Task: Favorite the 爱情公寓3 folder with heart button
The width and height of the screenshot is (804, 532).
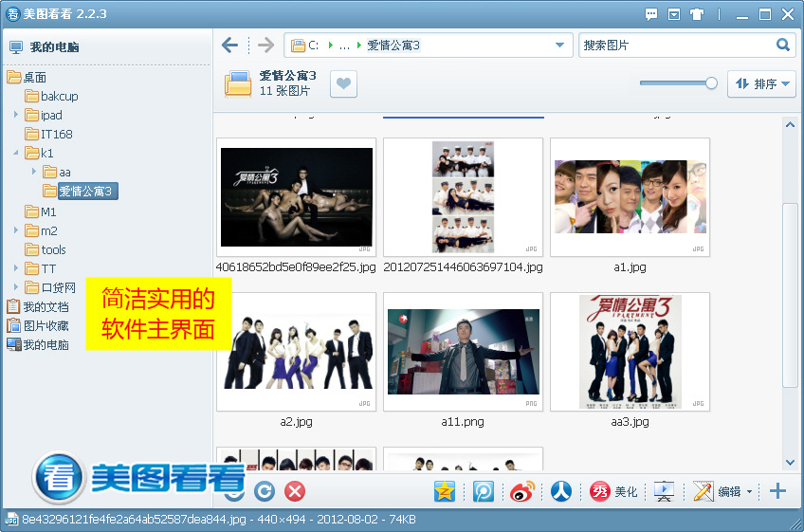Action: pos(343,83)
